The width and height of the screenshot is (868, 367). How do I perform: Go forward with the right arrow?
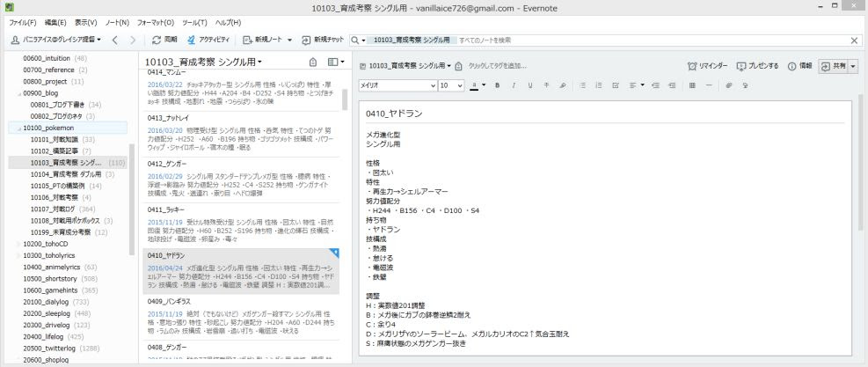[133, 40]
